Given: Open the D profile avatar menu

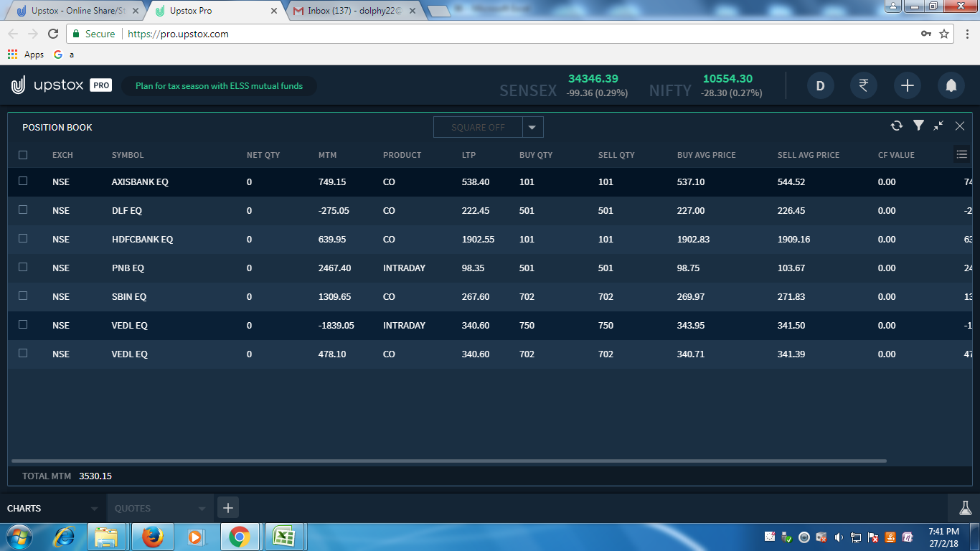Looking at the screenshot, I should pos(821,85).
